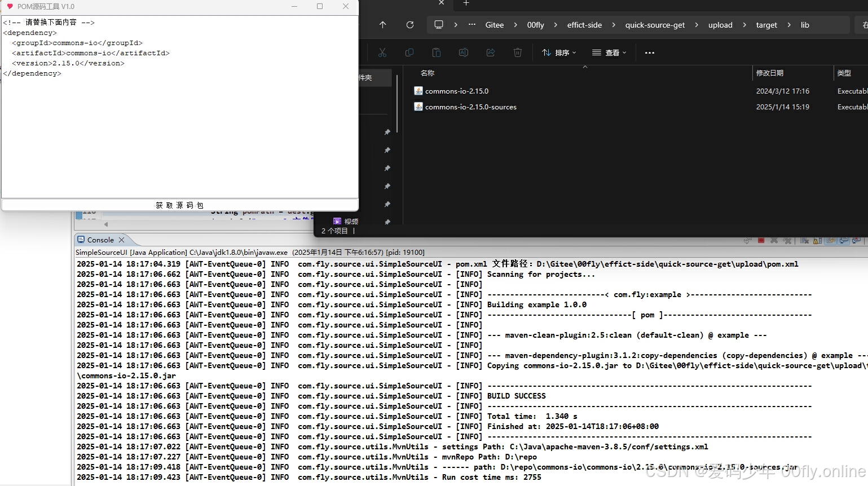The width and height of the screenshot is (868, 486).
Task: Sort files by 类型 column header
Action: coord(844,73)
